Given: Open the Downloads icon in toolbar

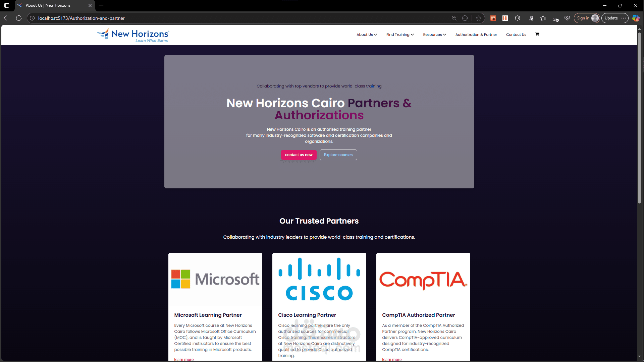Looking at the screenshot, I should click(555, 18).
